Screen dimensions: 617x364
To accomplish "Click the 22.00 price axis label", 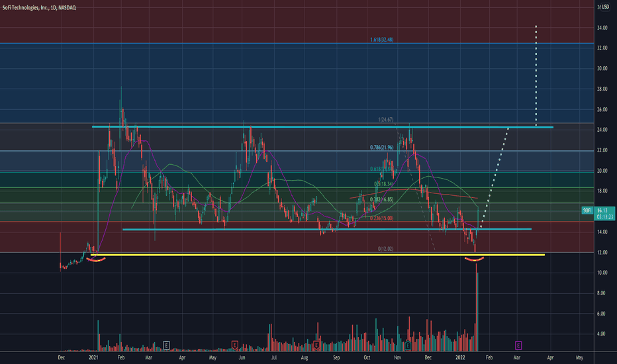I will pyautogui.click(x=602, y=150).
